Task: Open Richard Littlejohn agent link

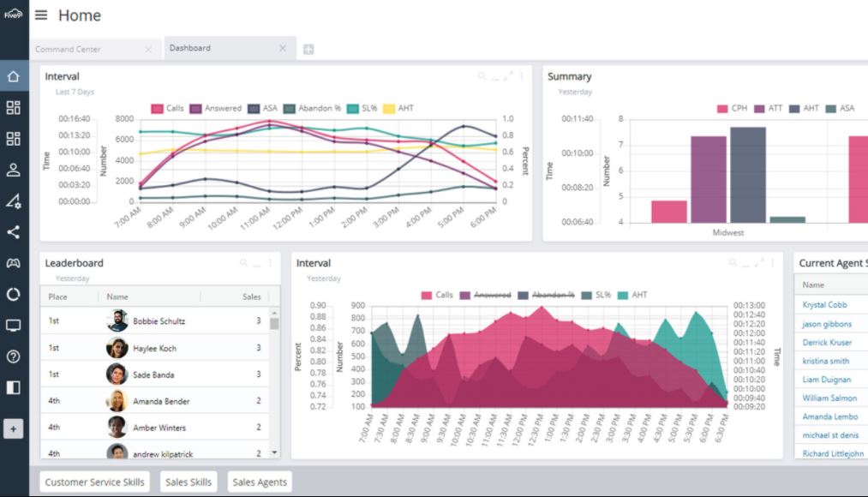Action: [833, 454]
